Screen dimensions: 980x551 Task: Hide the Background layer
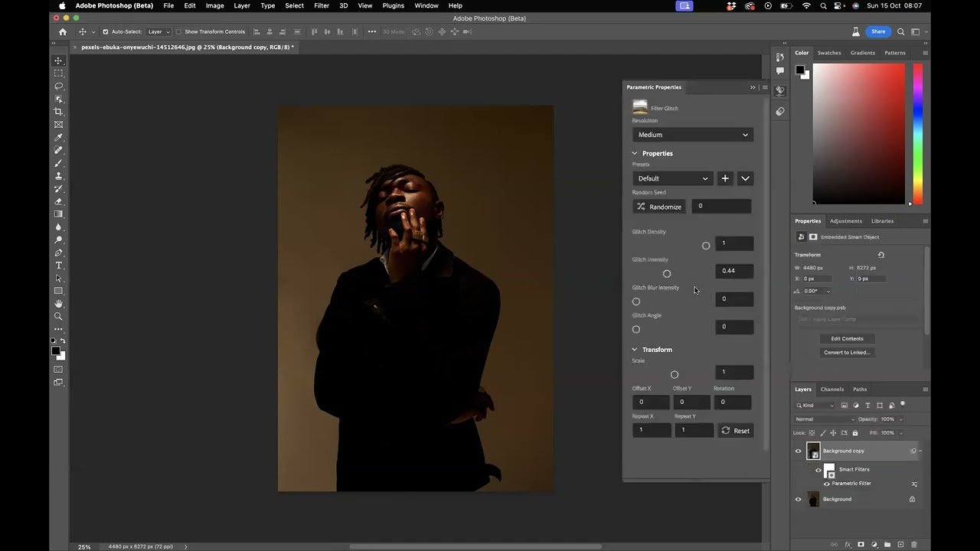click(x=798, y=499)
